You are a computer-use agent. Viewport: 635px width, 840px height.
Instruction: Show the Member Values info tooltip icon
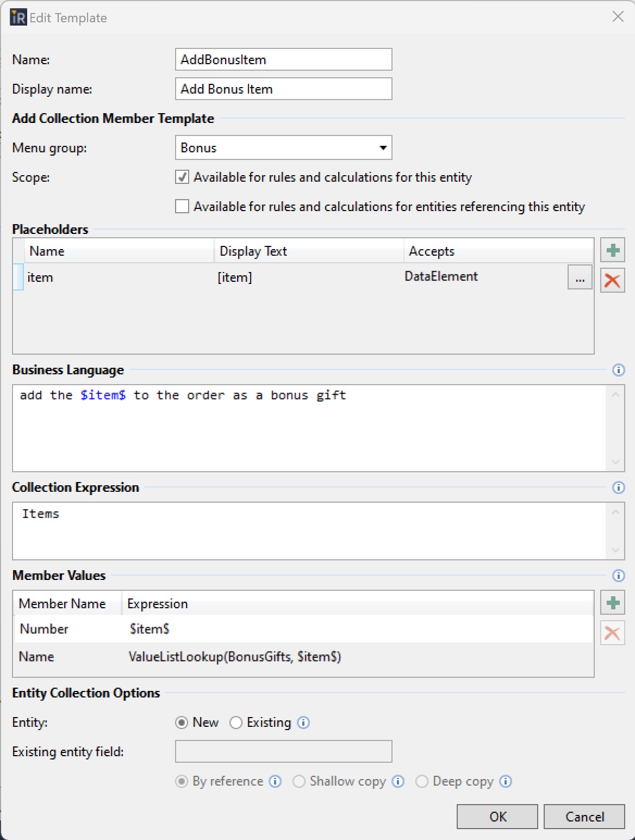click(618, 576)
